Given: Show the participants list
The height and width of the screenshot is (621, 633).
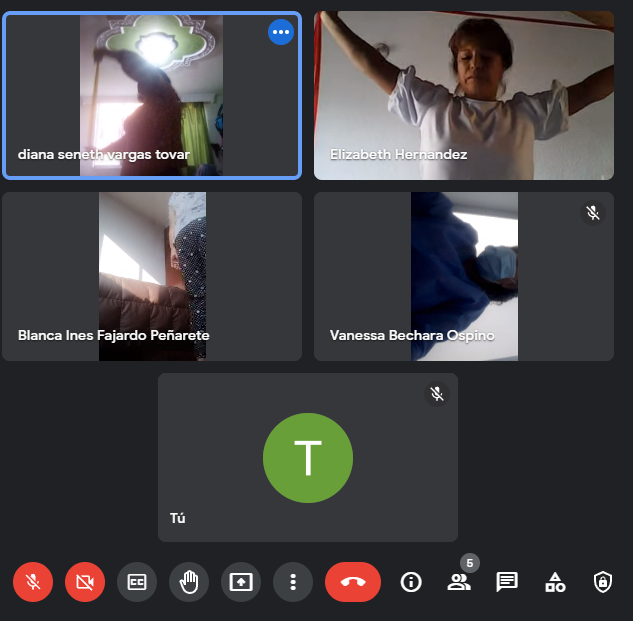Looking at the screenshot, I should click(x=459, y=583).
